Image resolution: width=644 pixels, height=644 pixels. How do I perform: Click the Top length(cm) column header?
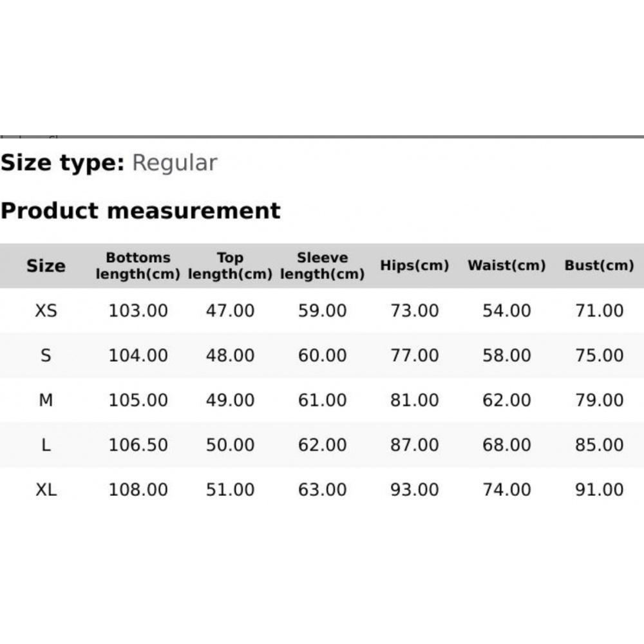click(230, 266)
